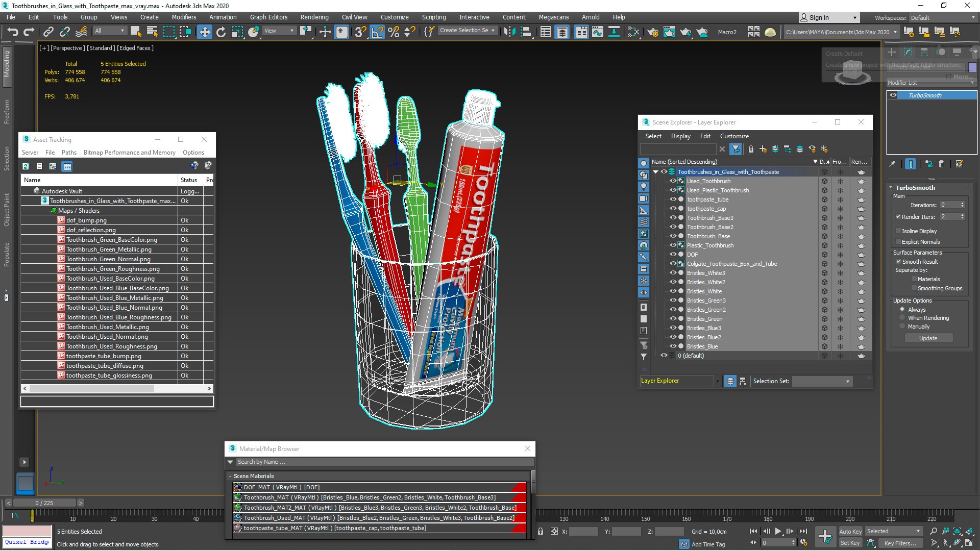Clear the Scene Explorer search with X icon
Viewport: 980px width, 551px height.
[722, 149]
